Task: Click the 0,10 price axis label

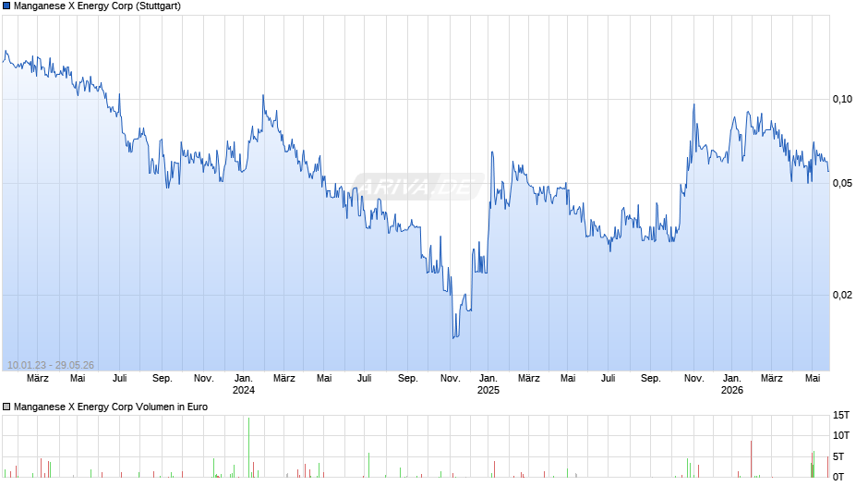Action: [x=842, y=99]
